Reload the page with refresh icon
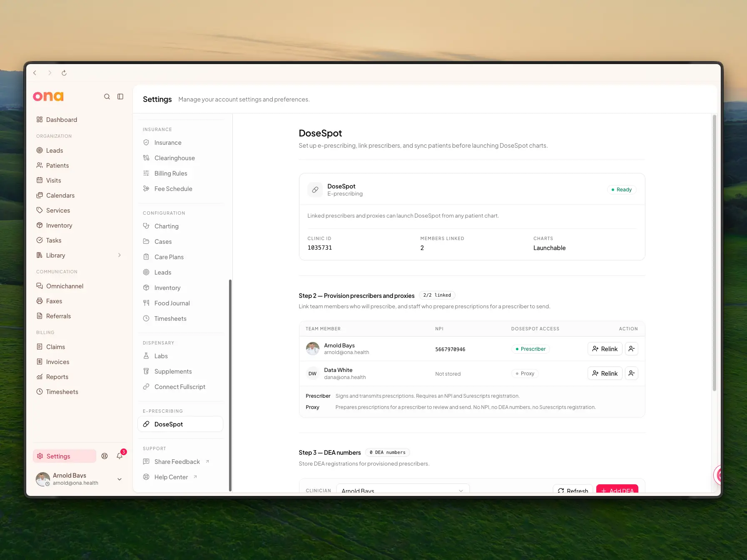This screenshot has height=560, width=747. click(64, 73)
